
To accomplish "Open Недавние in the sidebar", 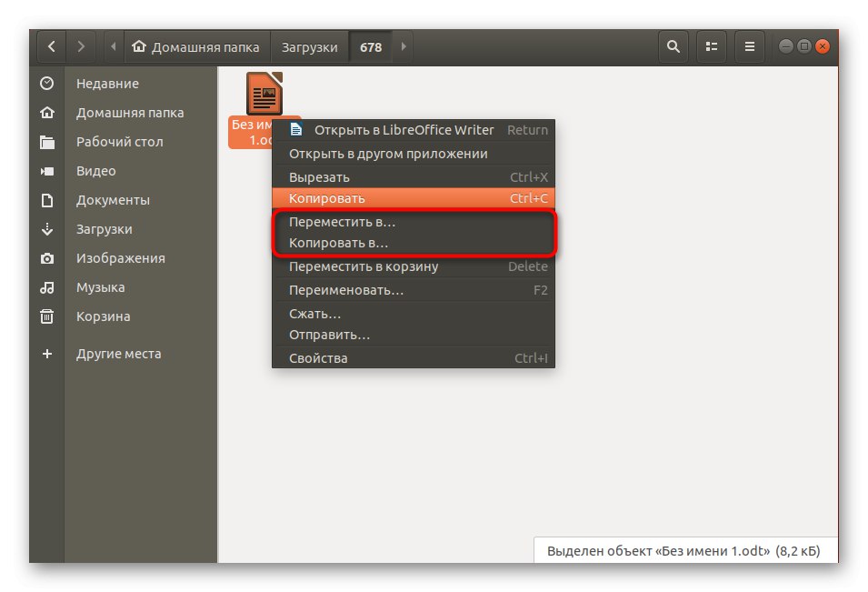I will click(107, 84).
